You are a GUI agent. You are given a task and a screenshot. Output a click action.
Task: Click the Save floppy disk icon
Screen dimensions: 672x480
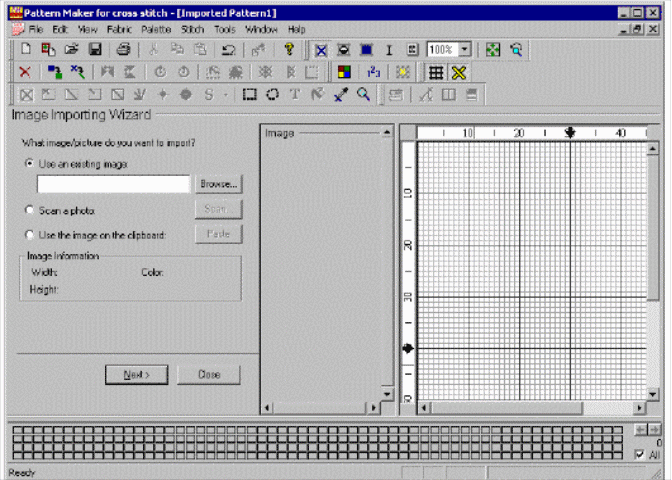click(x=95, y=49)
